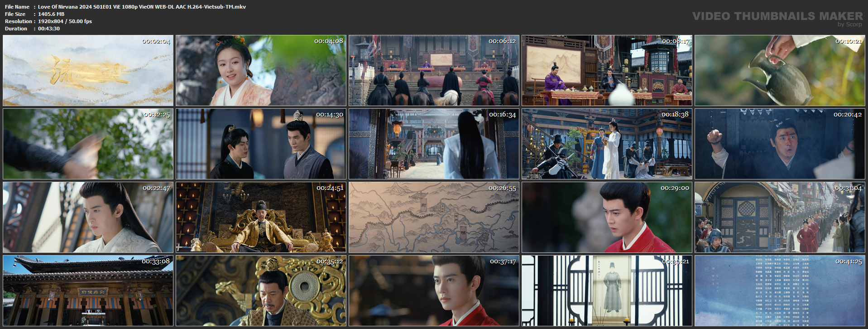Click the duration value 00:43:30
The width and height of the screenshot is (868, 329).
[49, 29]
